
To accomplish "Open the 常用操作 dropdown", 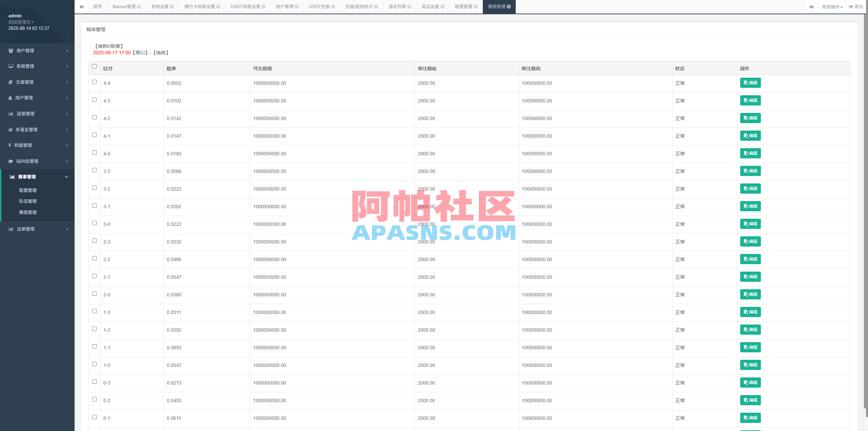I will pyautogui.click(x=832, y=6).
